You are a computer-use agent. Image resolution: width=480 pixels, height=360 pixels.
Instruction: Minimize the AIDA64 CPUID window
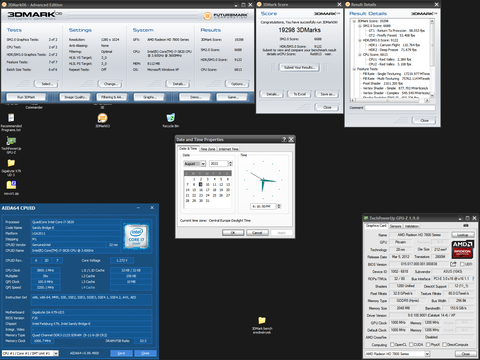click(x=138, y=208)
